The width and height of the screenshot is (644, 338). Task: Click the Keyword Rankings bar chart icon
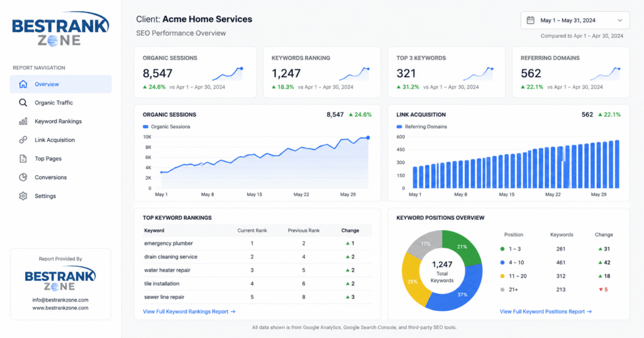23,121
